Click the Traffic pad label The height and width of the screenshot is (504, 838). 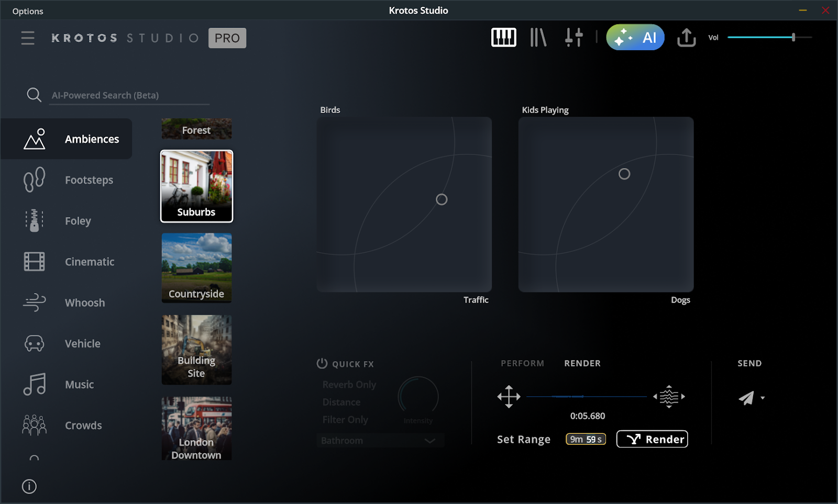[x=476, y=299]
